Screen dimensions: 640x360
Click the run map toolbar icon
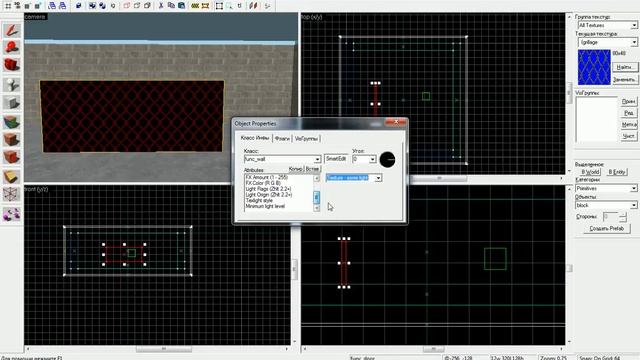click(267, 6)
